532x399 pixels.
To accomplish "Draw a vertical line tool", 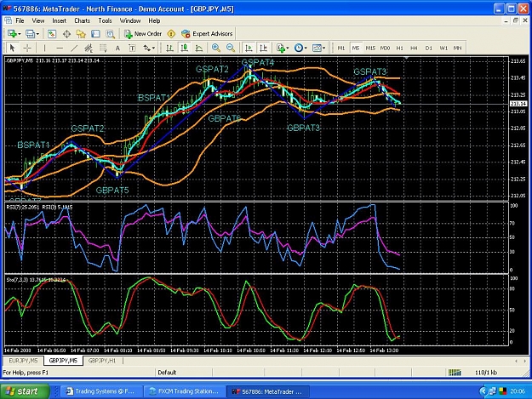I will click(44, 48).
